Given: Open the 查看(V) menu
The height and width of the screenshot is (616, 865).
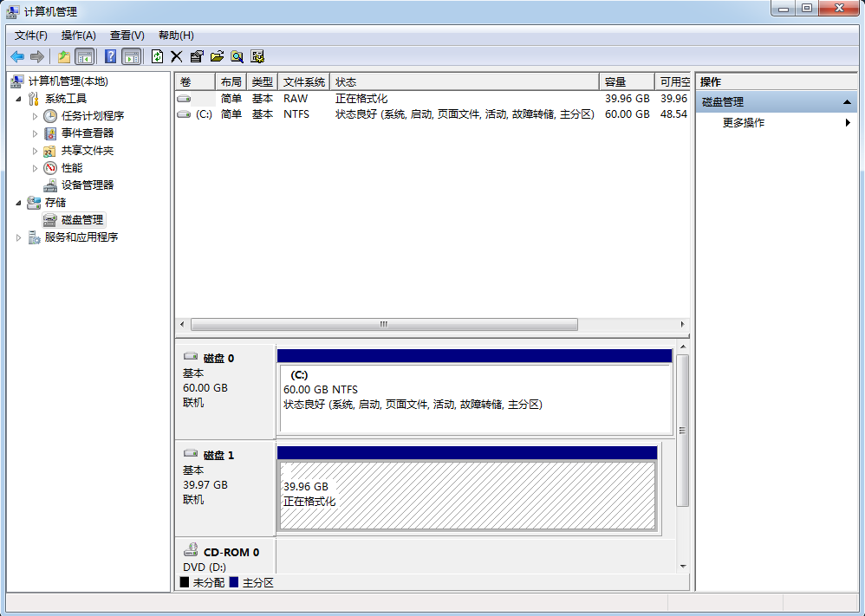Looking at the screenshot, I should tap(127, 36).
